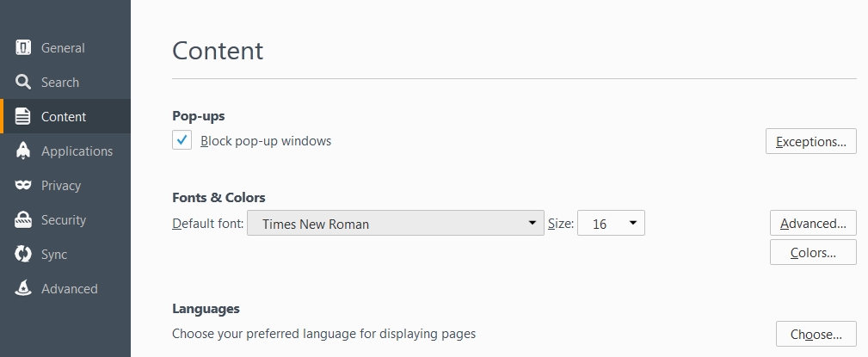Expand the font Size dropdown

pos(611,224)
